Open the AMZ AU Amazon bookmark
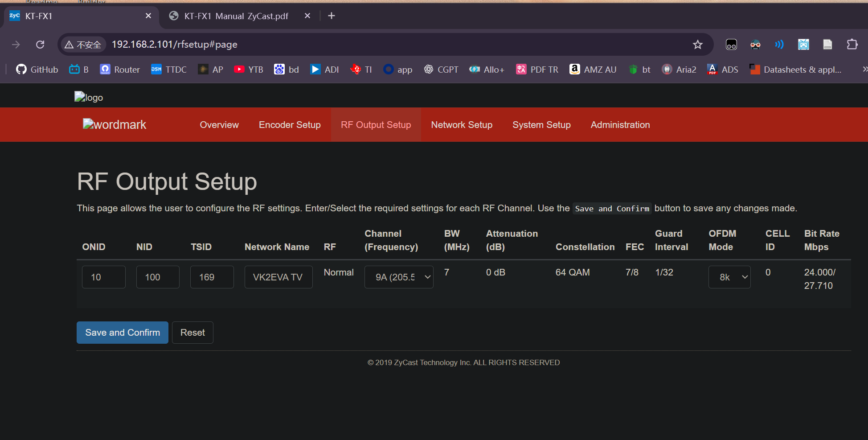This screenshot has height=440, width=868. click(593, 70)
